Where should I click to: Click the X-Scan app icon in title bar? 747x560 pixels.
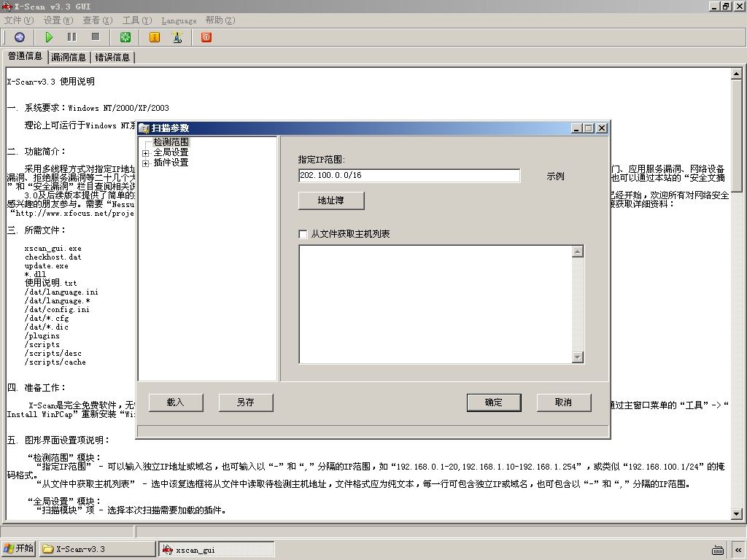[7, 6]
